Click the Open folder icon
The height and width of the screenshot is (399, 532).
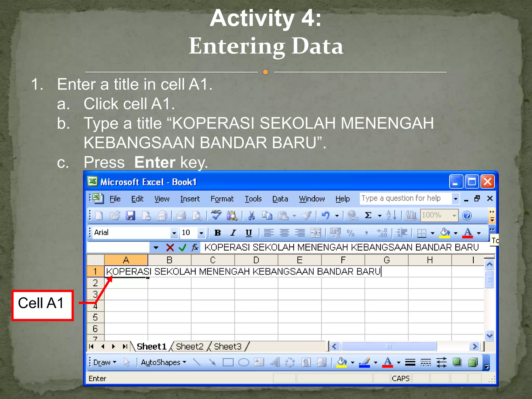point(115,216)
